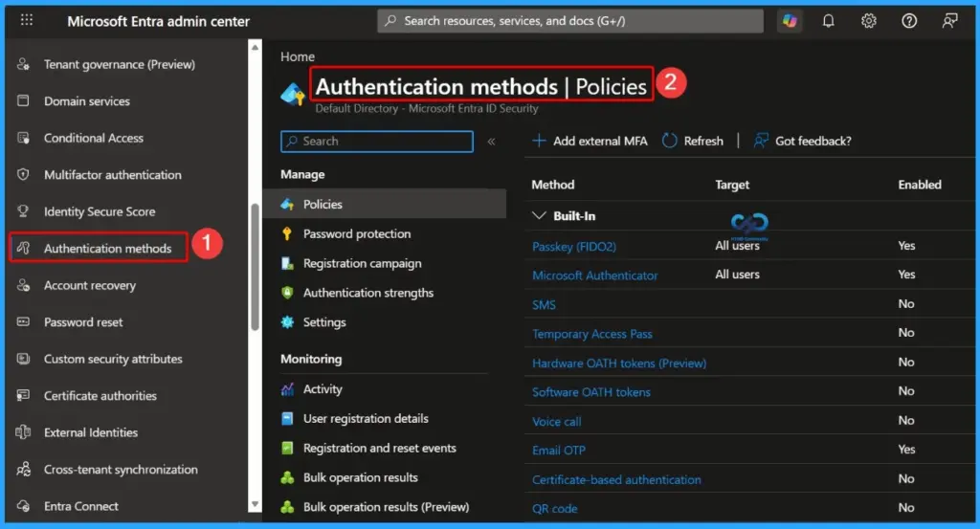Open Email OTP method
980x529 pixels.
pyautogui.click(x=559, y=450)
